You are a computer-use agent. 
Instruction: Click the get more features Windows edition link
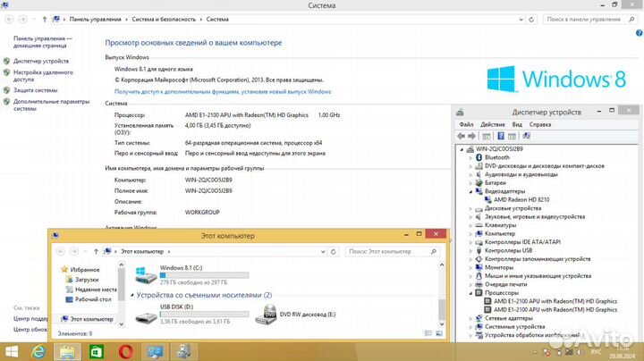[223, 92]
